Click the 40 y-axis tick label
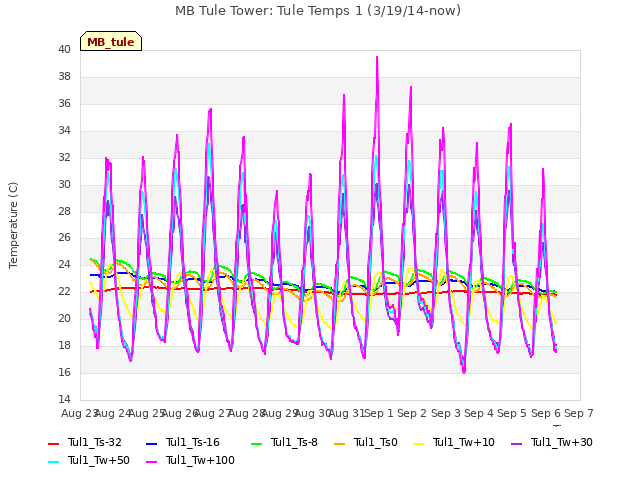The image size is (640, 480). coord(64,49)
